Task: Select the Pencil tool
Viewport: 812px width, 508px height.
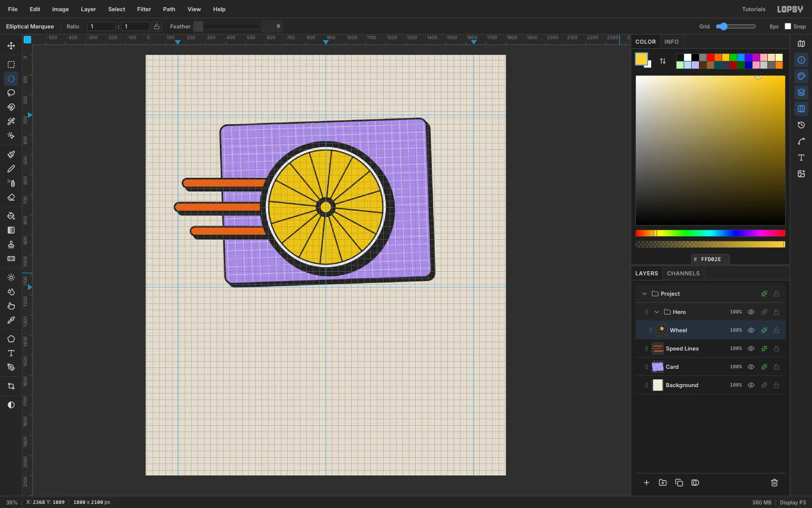Action: pos(11,169)
